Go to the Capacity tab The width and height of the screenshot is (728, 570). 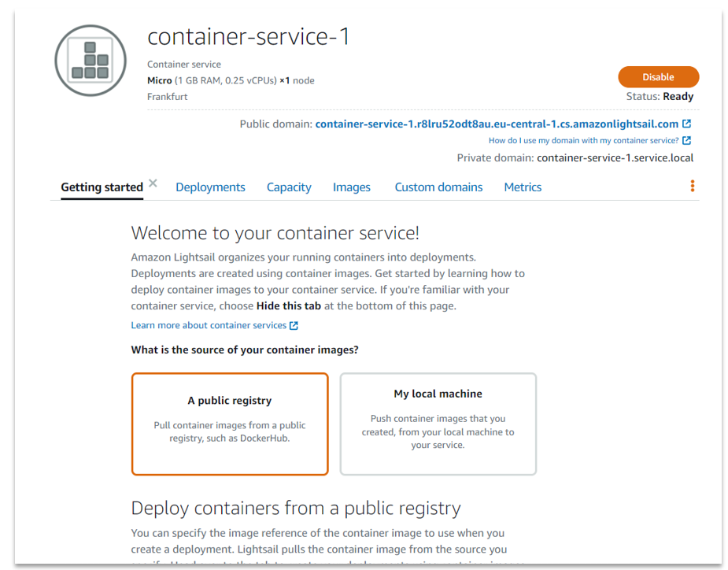[289, 187]
